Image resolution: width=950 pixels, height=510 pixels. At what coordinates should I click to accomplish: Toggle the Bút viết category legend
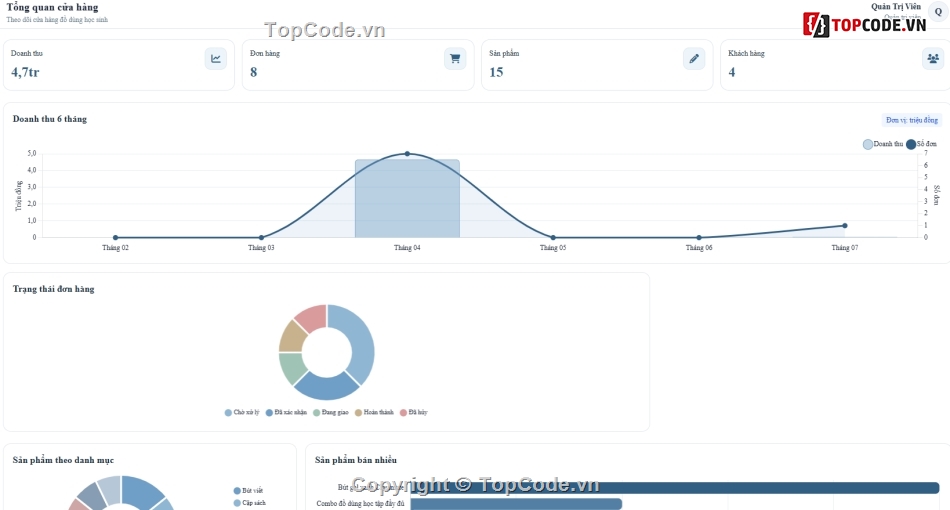248,491
